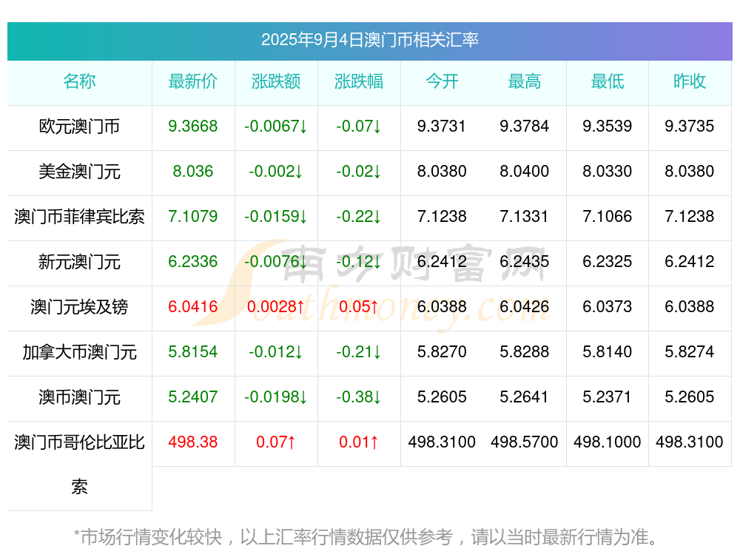
Task: Click high value 6.0426
Action: click(525, 307)
